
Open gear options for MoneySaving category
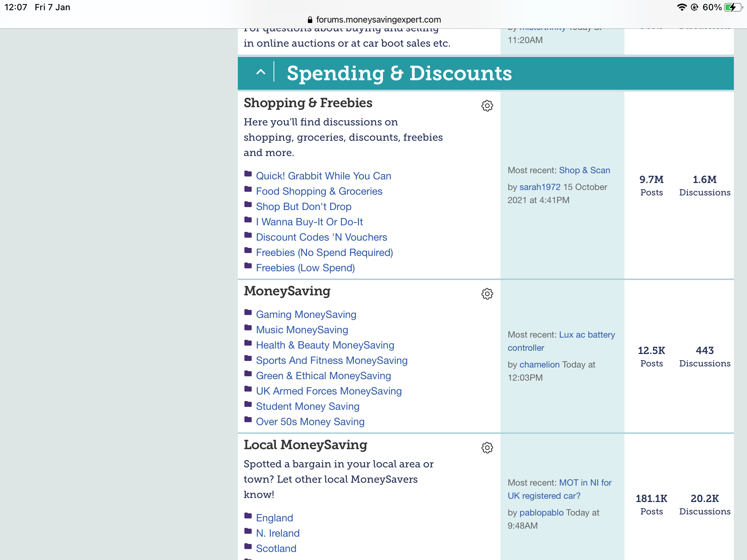point(487,294)
